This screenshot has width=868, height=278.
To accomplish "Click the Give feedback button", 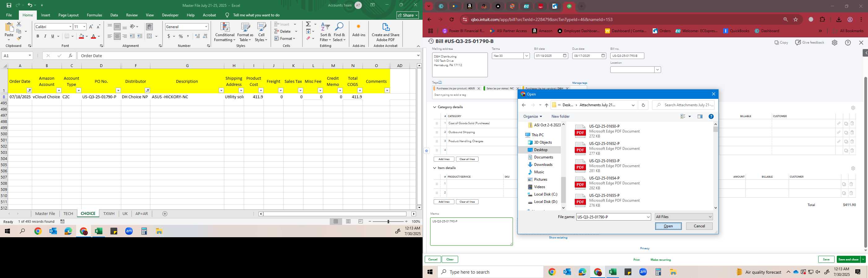I will (x=809, y=43).
